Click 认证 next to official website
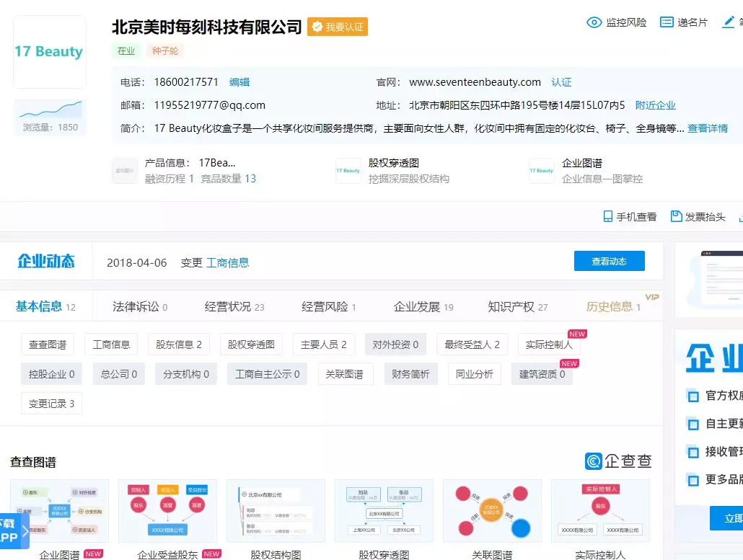The width and height of the screenshot is (743, 560). 561,82
